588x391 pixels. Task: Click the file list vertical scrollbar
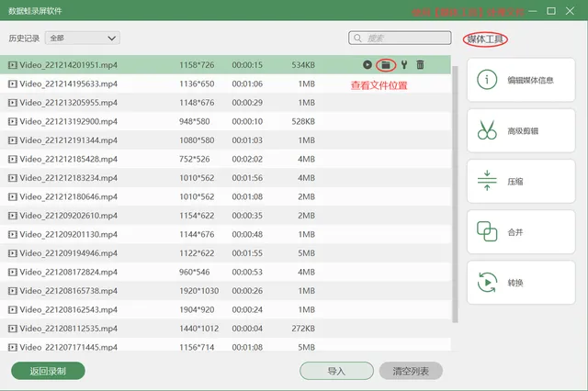pos(455,194)
